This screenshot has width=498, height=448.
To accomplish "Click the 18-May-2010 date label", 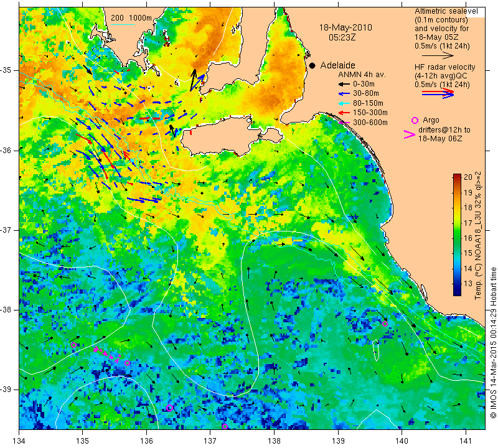I will click(x=345, y=27).
